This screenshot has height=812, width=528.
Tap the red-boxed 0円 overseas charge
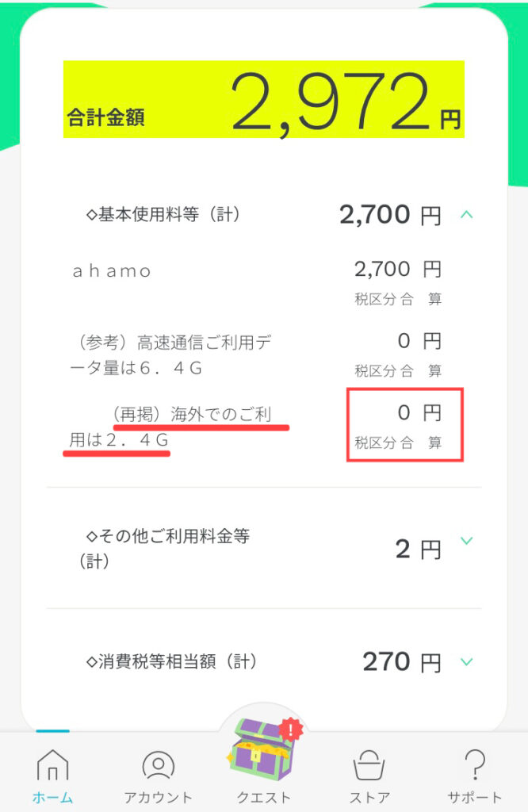tap(405, 425)
